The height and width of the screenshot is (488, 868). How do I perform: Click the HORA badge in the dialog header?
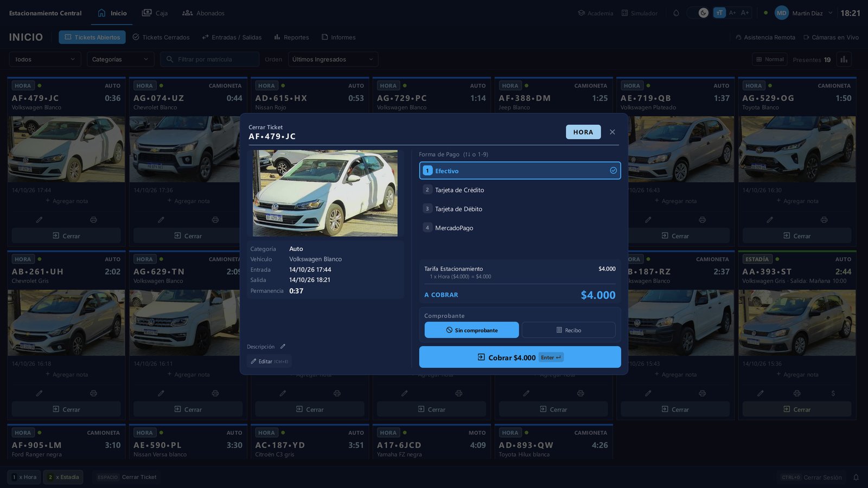tap(583, 132)
